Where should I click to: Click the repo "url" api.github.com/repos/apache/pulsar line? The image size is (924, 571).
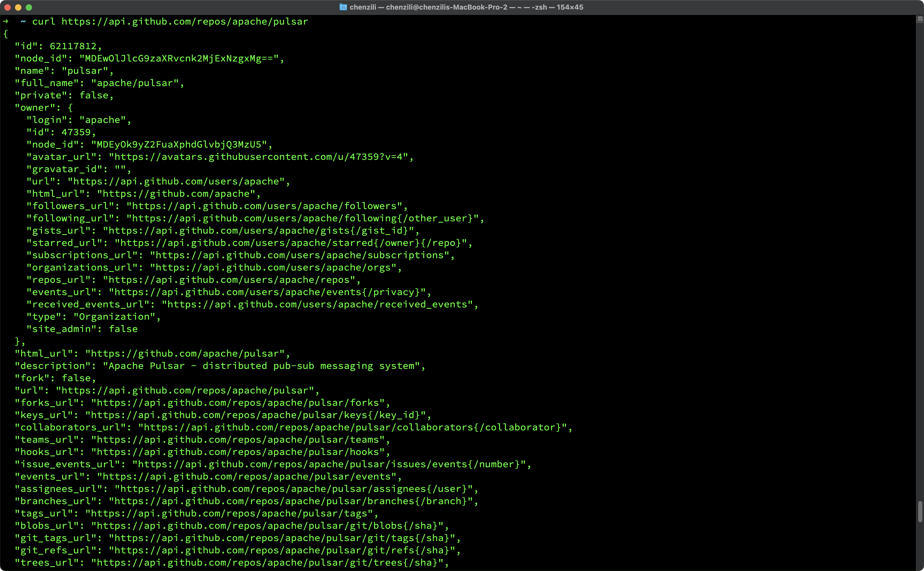tap(167, 391)
